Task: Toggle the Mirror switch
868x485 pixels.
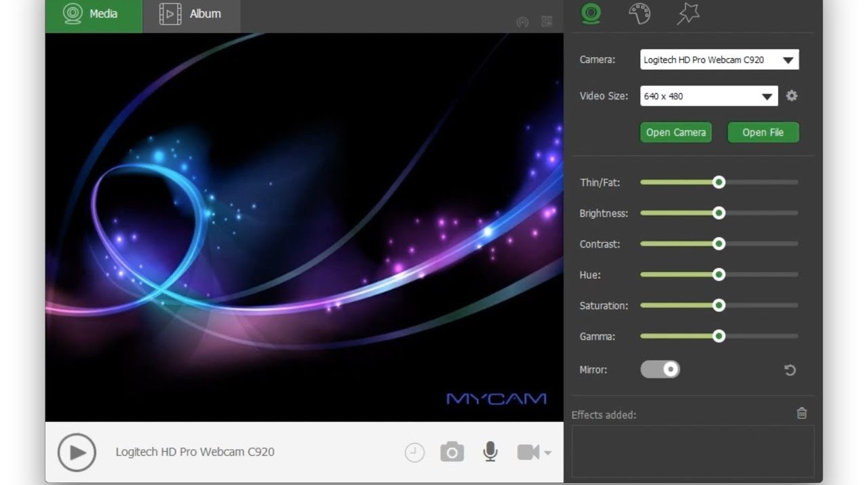Action: (660, 369)
